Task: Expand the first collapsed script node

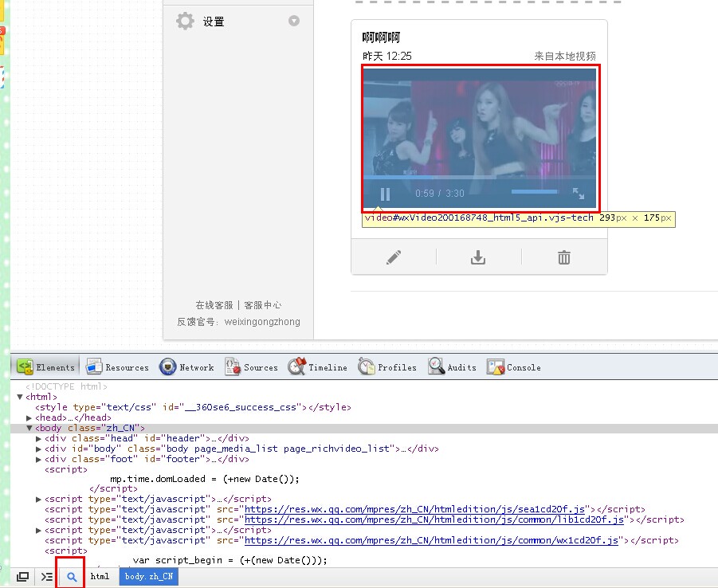Action: pos(39,499)
